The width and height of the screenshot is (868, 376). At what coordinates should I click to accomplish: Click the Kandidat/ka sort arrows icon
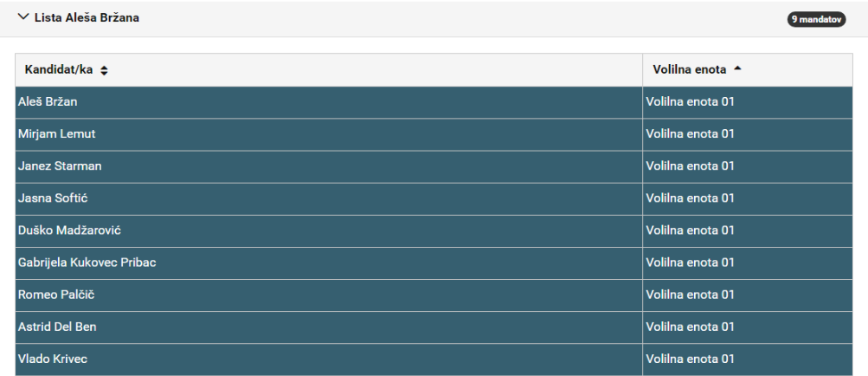[x=104, y=70]
